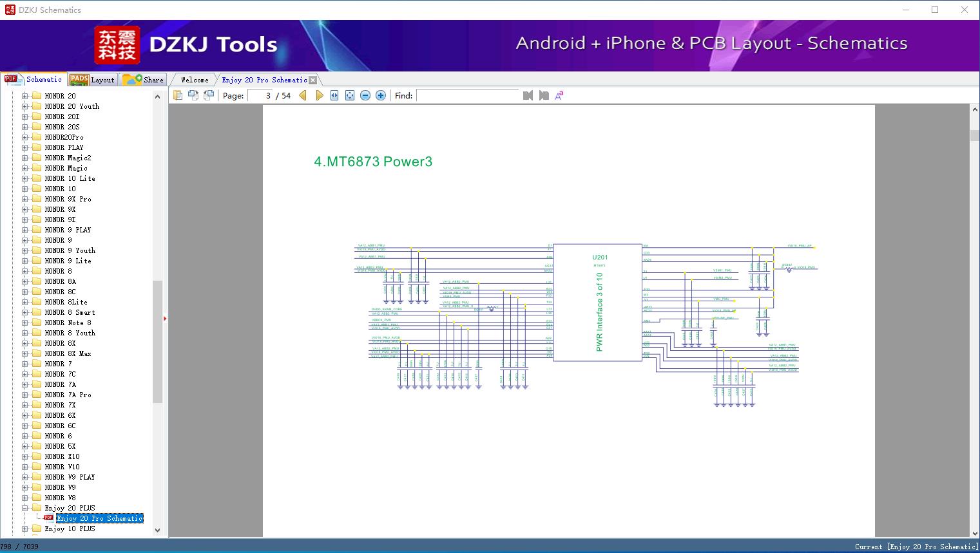
Task: Click the fit-page icon
Action: 350,95
